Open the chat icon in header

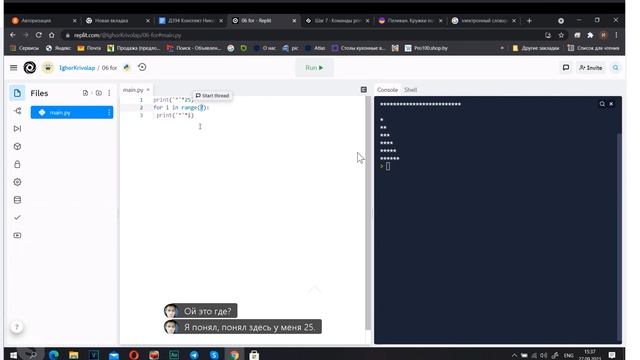566,68
